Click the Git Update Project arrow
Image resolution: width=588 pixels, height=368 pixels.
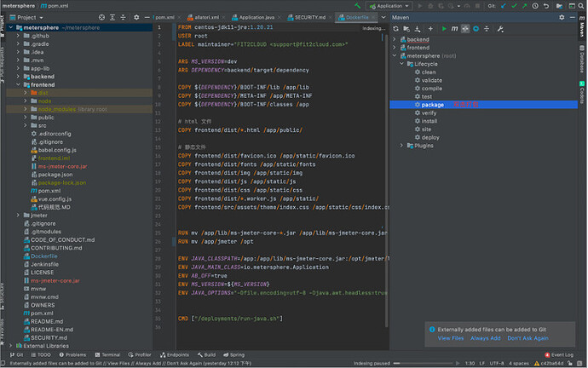(504, 6)
